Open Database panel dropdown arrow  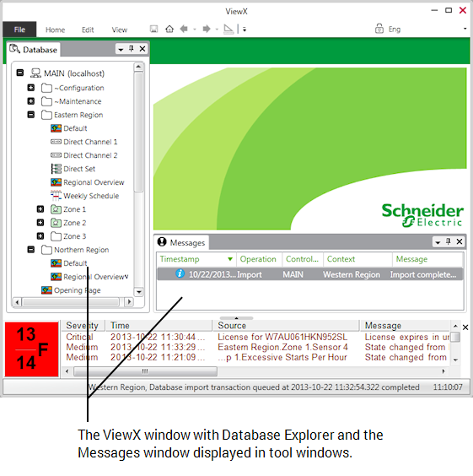point(121,49)
